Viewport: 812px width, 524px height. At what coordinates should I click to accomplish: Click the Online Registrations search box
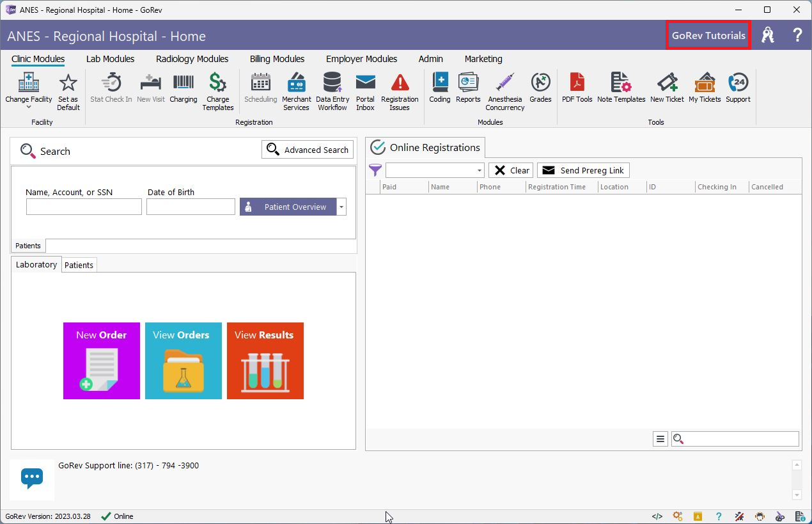pyautogui.click(x=735, y=439)
